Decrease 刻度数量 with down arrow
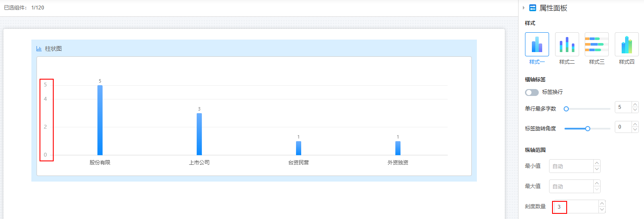644x219 pixels. click(x=602, y=210)
